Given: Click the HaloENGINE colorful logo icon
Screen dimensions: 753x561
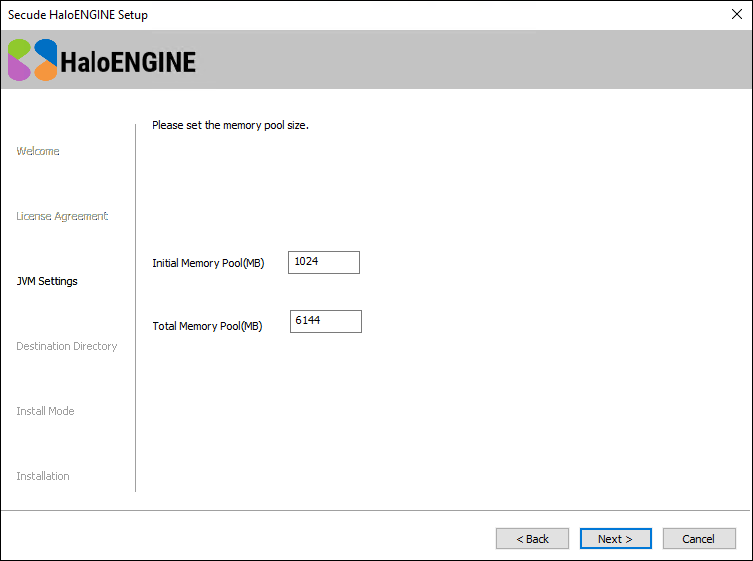Looking at the screenshot, I should coord(32,60).
